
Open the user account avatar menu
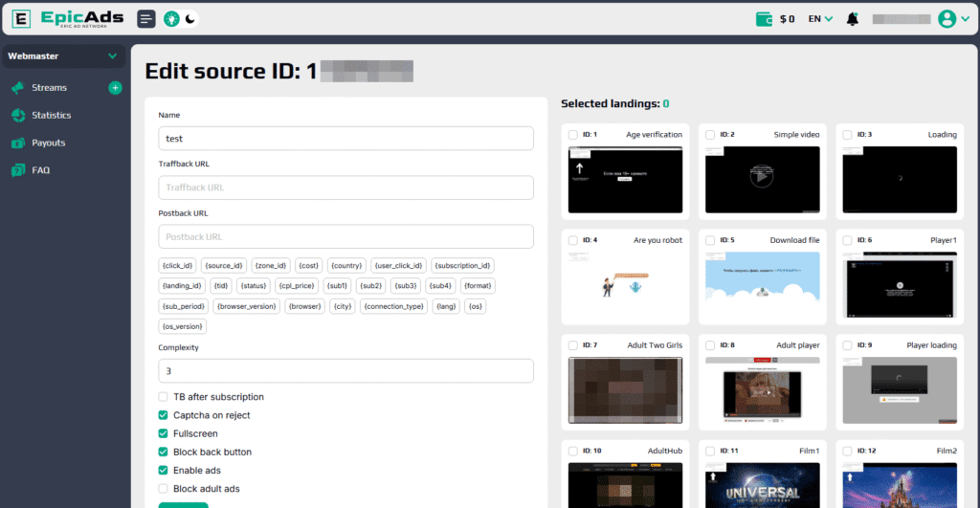point(947,18)
